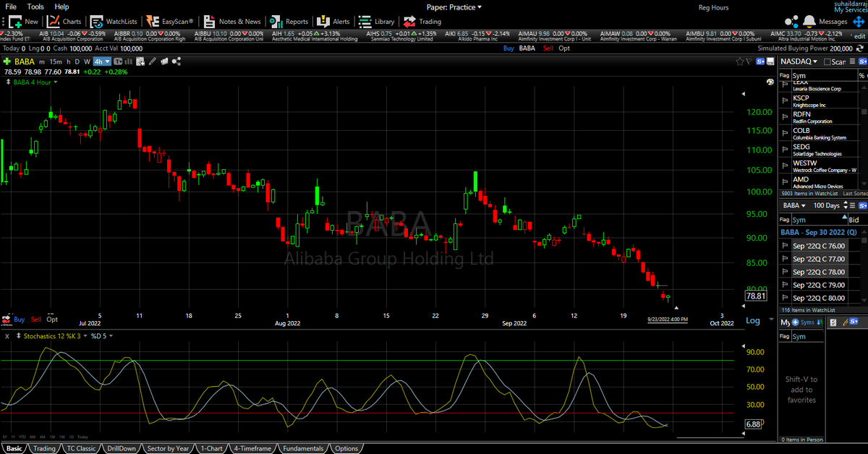Viewport: 868px width, 454px height.
Task: Open the Sector by Year tab
Action: pos(168,448)
